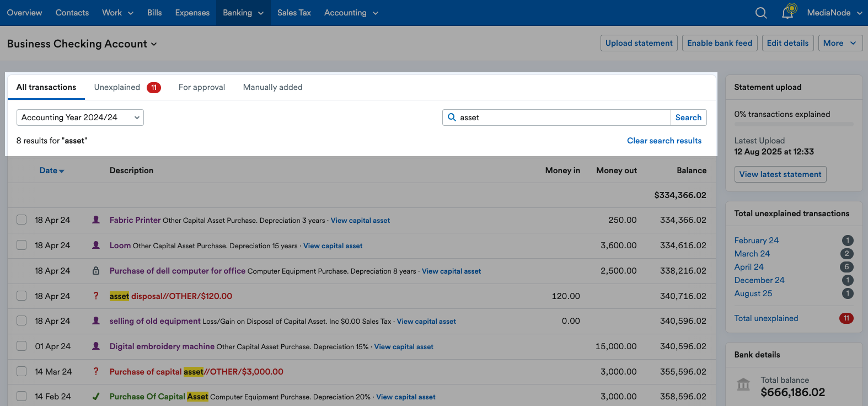This screenshot has height=406, width=868.
Task: Click the Date sort arrow
Action: coord(62,171)
